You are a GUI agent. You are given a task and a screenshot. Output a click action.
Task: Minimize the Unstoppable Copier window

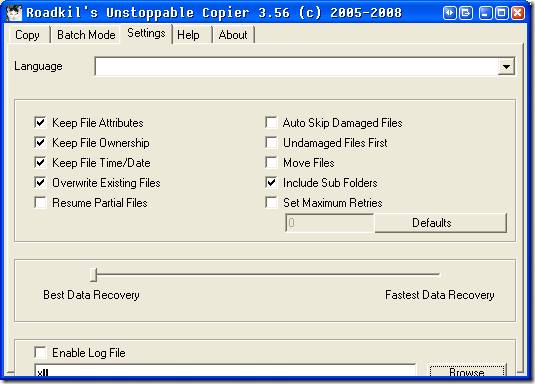(486, 13)
